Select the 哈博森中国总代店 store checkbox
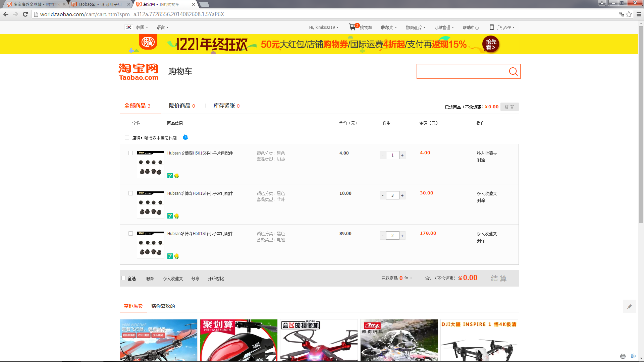644x362 pixels. (127, 137)
